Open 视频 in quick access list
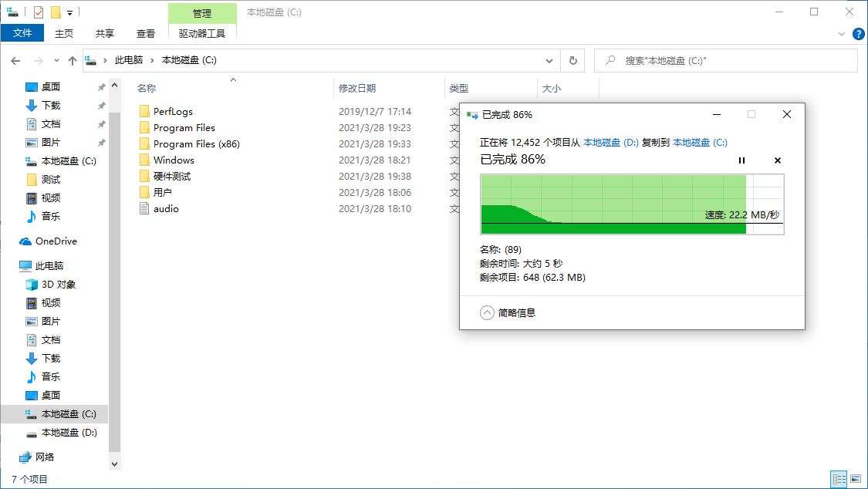 (50, 197)
